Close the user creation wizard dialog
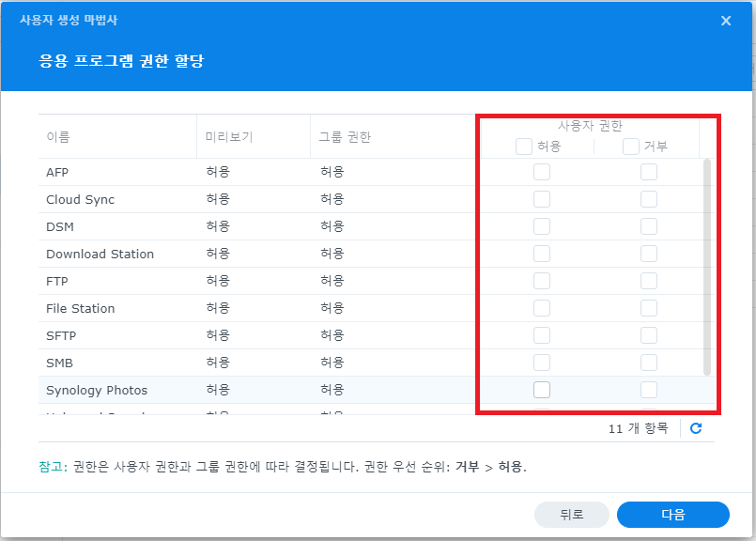This screenshot has height=541, width=756. (x=726, y=21)
